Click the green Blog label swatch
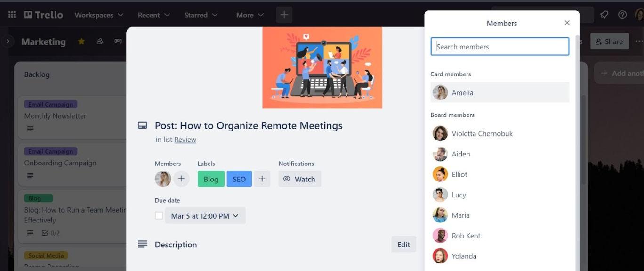Viewport: 644px width, 271px height. 211,179
